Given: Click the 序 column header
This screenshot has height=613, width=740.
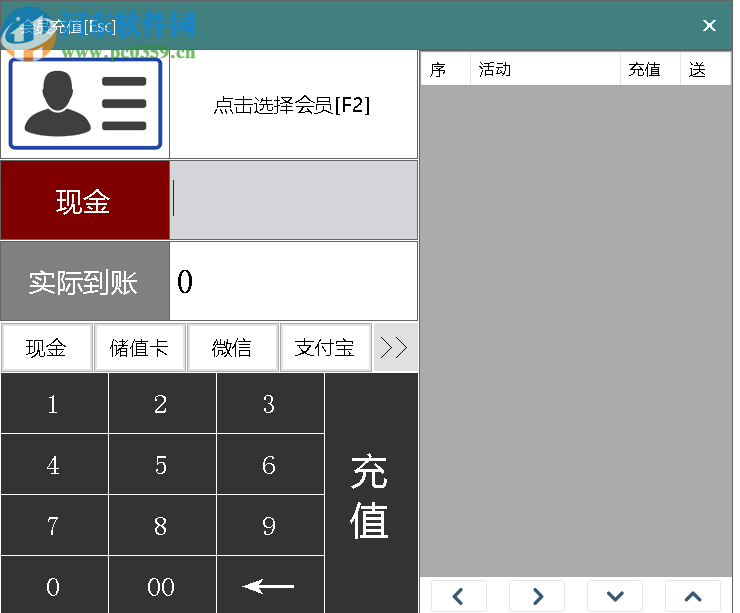Looking at the screenshot, I should 445,69.
